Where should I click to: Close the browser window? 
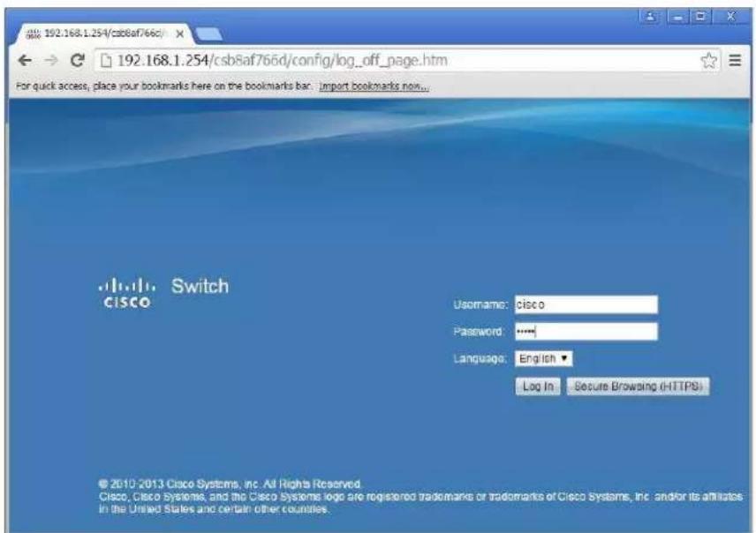[731, 17]
